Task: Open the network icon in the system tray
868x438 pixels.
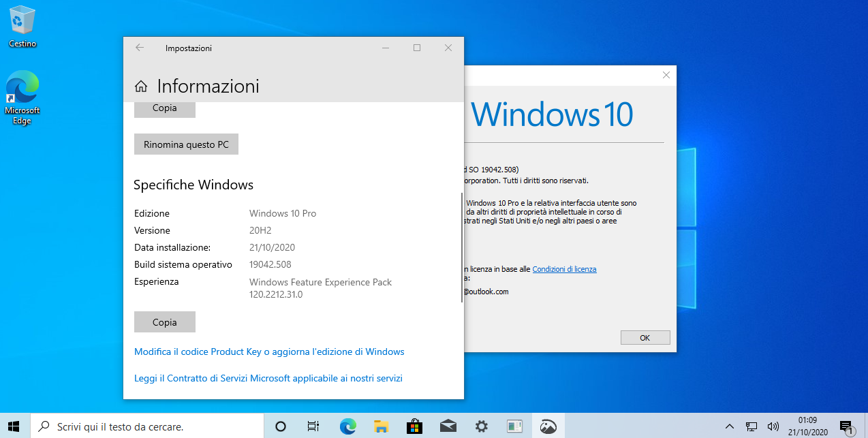Action: point(751,426)
